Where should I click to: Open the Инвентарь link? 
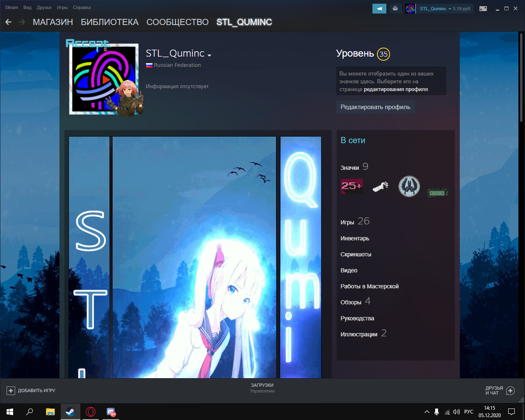(355, 238)
